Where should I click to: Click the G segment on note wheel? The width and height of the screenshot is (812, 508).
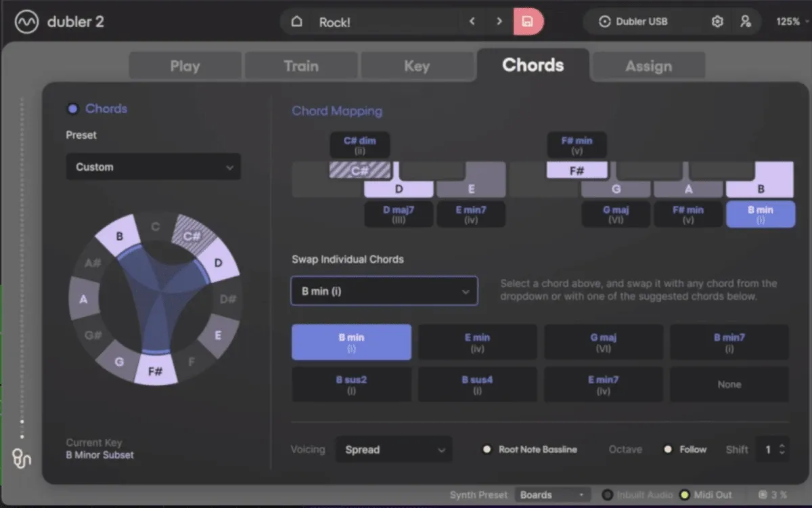[119, 362]
